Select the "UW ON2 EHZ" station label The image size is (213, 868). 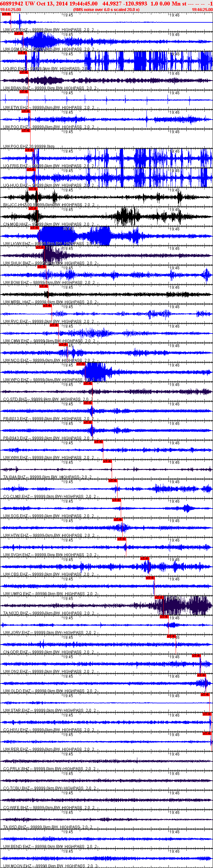tap(16, 672)
